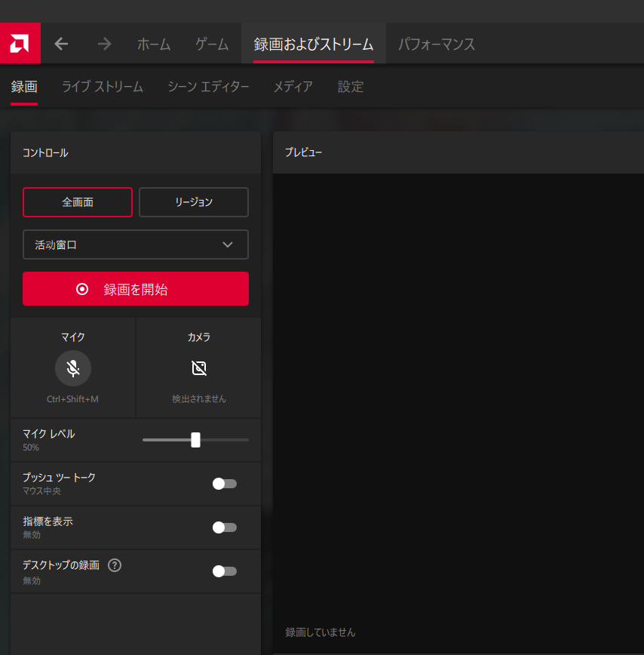The width and height of the screenshot is (644, 655).
Task: Switch to the ゲーム tab
Action: tap(212, 45)
